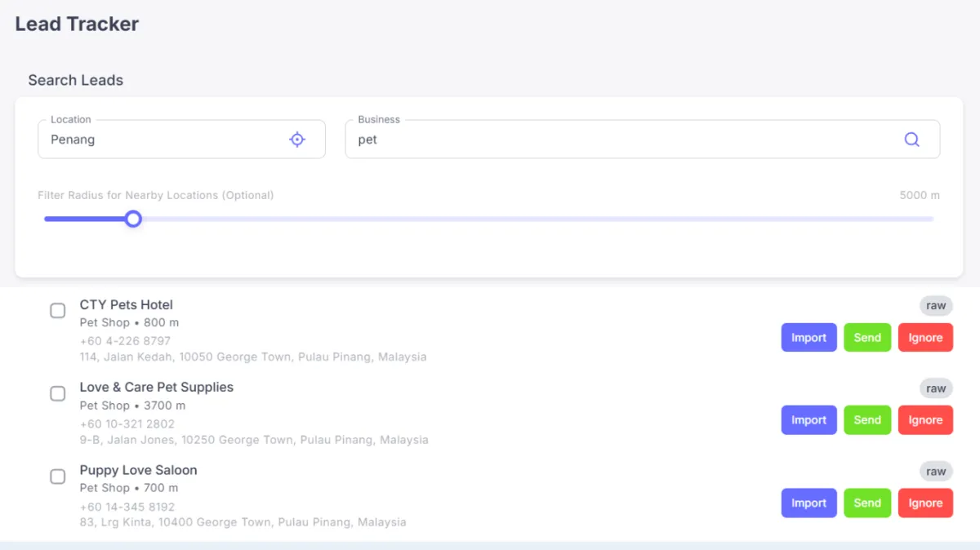Click the Search Leads heading

[x=76, y=80]
